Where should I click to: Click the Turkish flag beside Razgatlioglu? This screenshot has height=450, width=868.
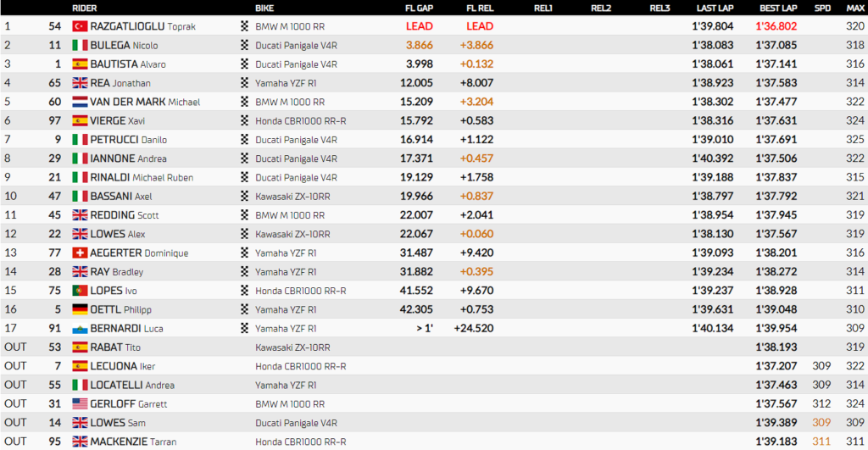point(81,26)
